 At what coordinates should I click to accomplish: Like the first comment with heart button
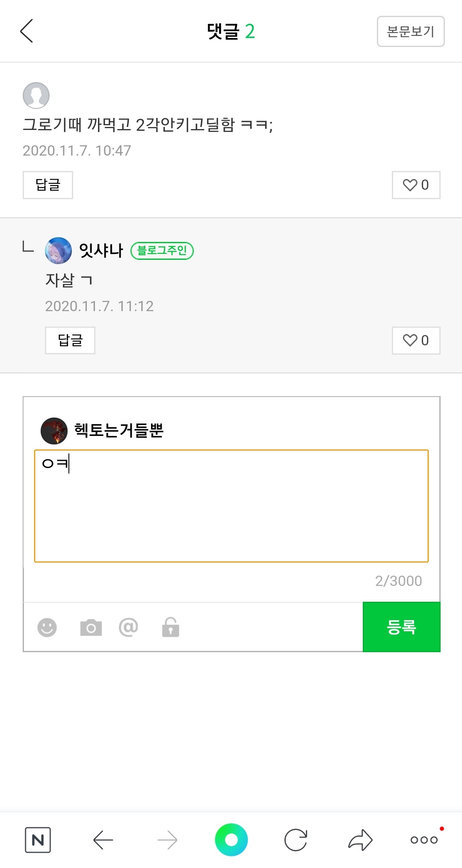point(416,185)
